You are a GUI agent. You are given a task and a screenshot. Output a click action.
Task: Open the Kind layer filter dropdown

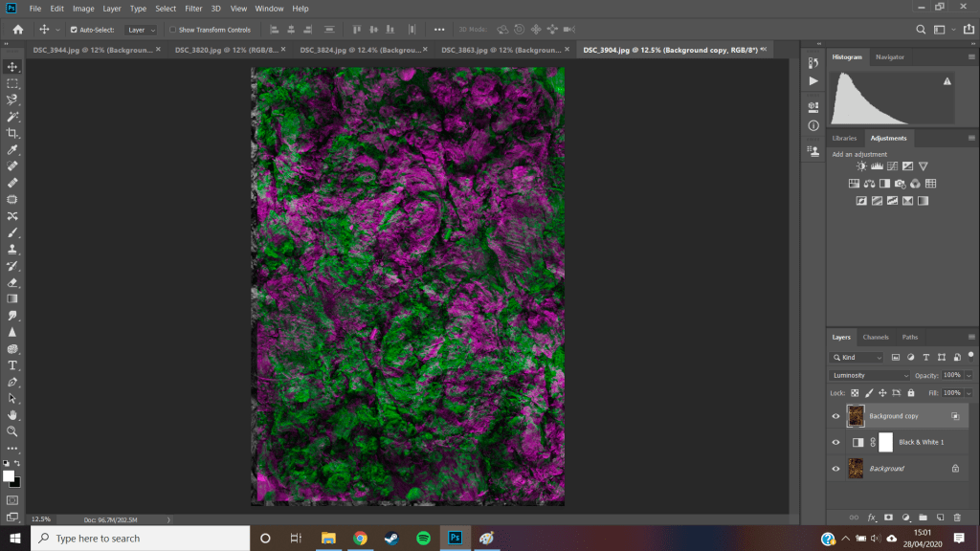(857, 357)
